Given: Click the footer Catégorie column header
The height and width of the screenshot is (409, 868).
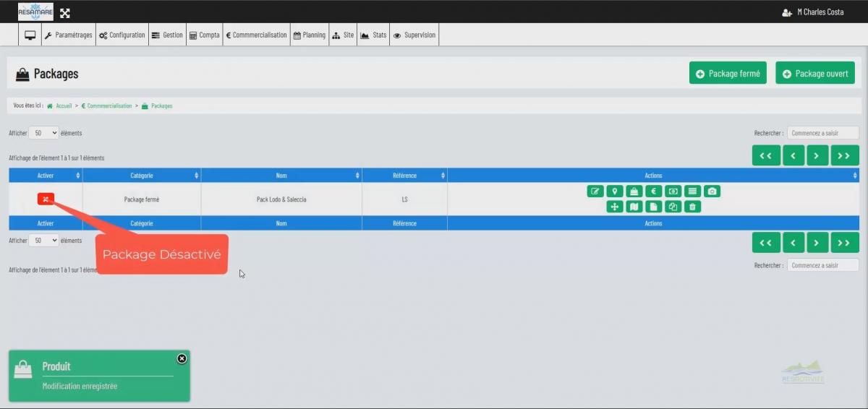Looking at the screenshot, I should click(x=142, y=223).
